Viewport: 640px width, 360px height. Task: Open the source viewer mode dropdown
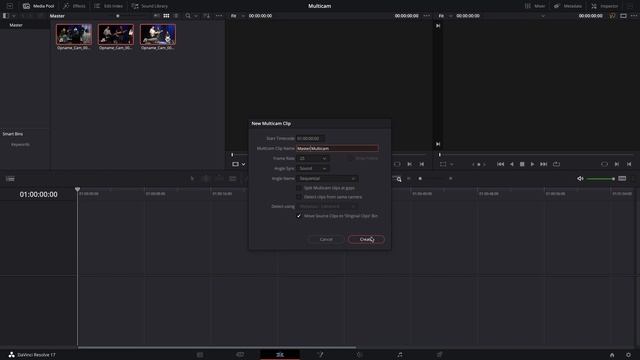(239, 164)
